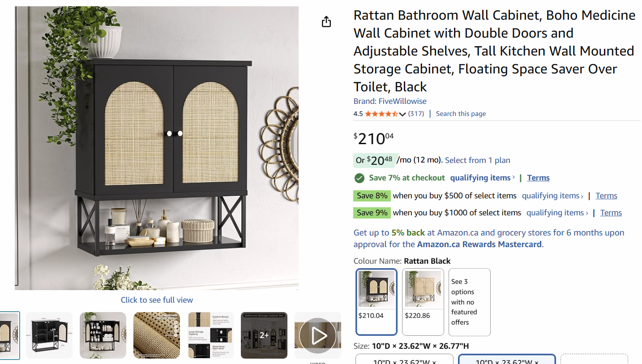View the cabinet dimensions thumbnail
The width and height of the screenshot is (642, 364).
point(49,335)
